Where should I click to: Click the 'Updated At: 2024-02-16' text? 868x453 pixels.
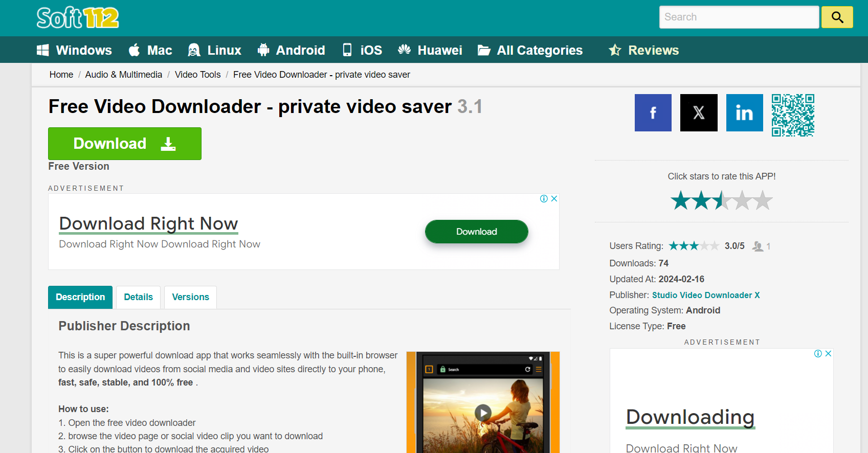pyautogui.click(x=657, y=279)
